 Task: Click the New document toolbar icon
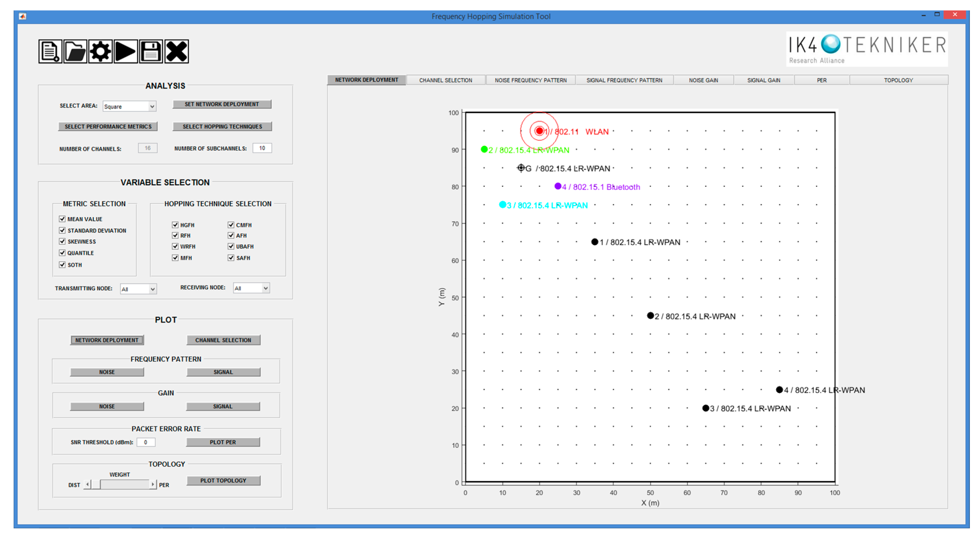point(50,51)
